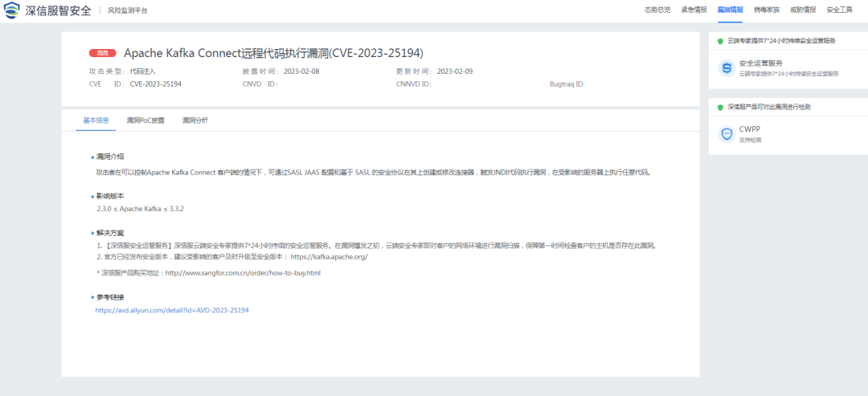Switch to the 漏洞分析 tab
The image size is (868, 396).
pos(195,120)
